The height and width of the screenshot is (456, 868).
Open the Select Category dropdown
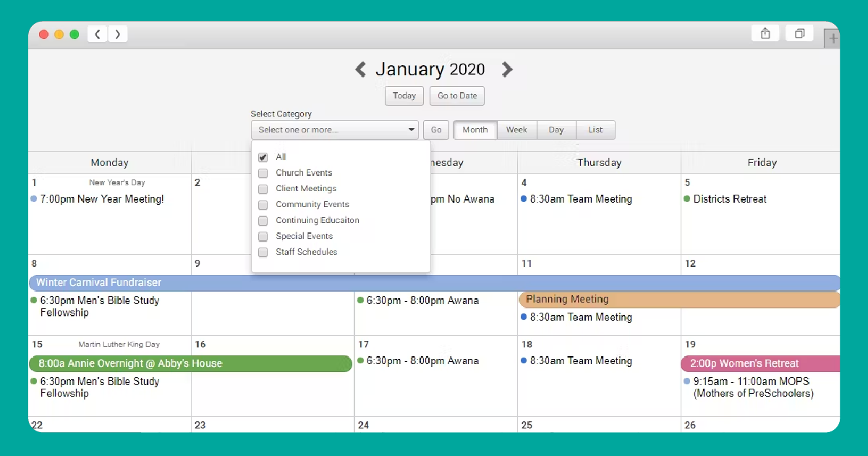[x=335, y=130]
